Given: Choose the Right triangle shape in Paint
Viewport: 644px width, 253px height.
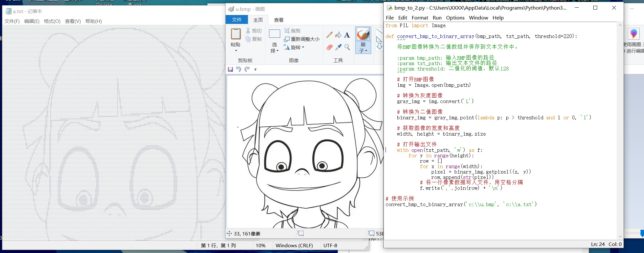Looking at the screenshot, I should tap(379, 39).
